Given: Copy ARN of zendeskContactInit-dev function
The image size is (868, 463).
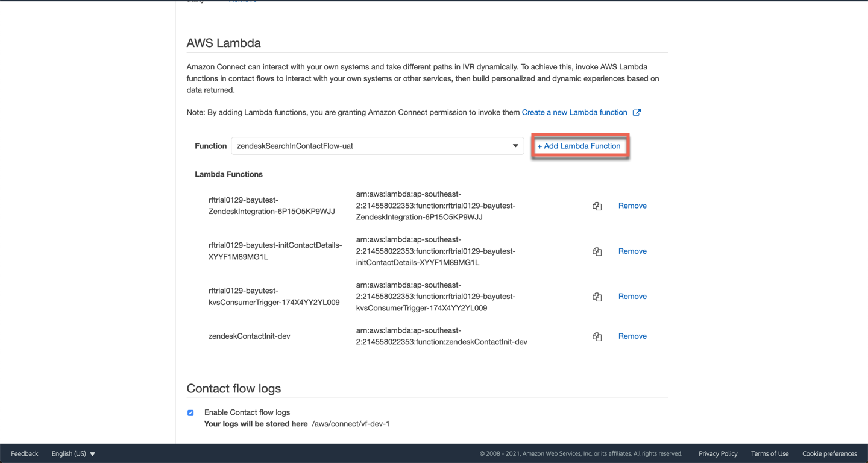Looking at the screenshot, I should [597, 336].
